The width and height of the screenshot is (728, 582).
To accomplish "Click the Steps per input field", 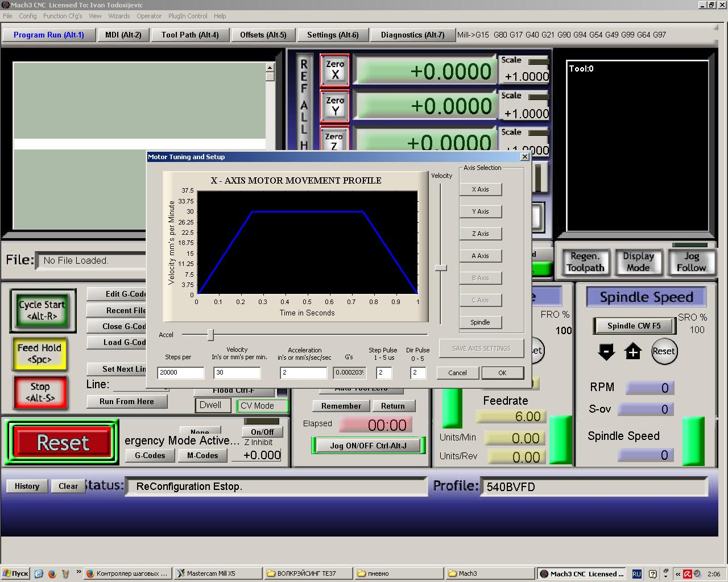I will click(x=180, y=372).
